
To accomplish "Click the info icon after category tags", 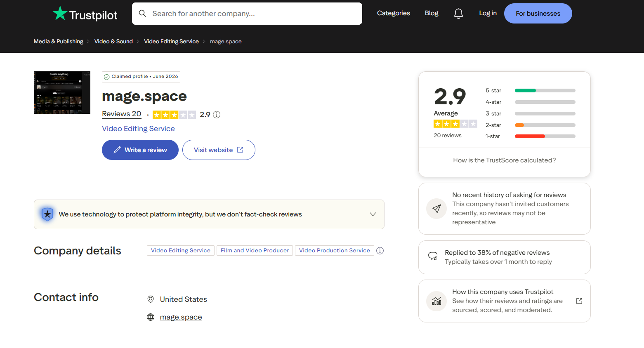I will 380,251.
